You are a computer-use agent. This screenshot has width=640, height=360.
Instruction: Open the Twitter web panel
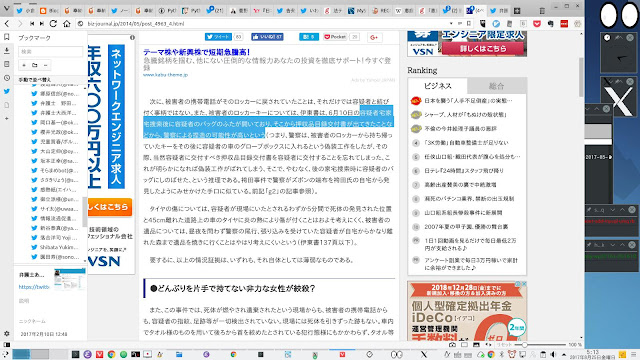pyautogui.click(x=7, y=91)
